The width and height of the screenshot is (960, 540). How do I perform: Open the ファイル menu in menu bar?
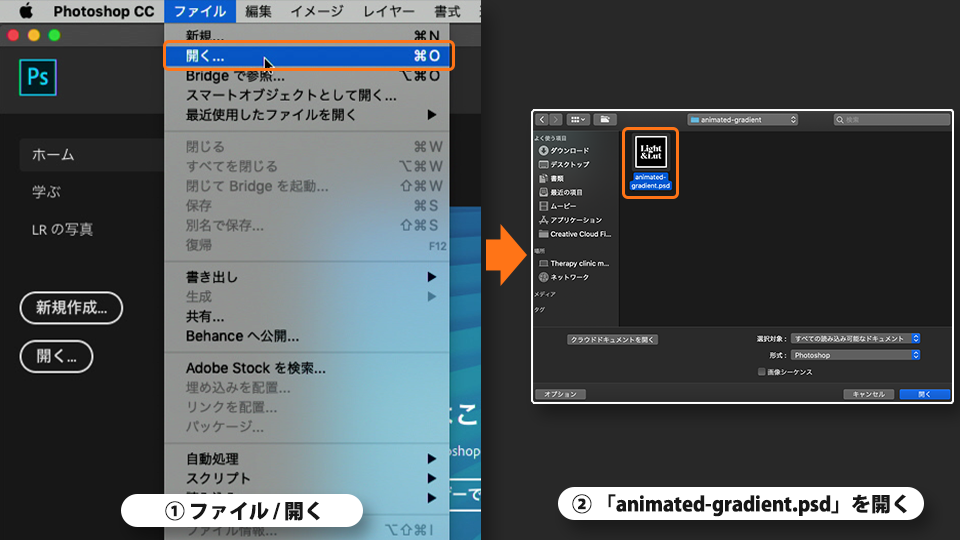click(200, 11)
